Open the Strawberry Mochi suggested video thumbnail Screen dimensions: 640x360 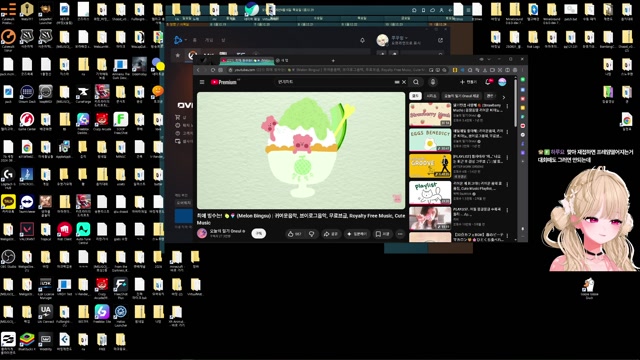430,114
